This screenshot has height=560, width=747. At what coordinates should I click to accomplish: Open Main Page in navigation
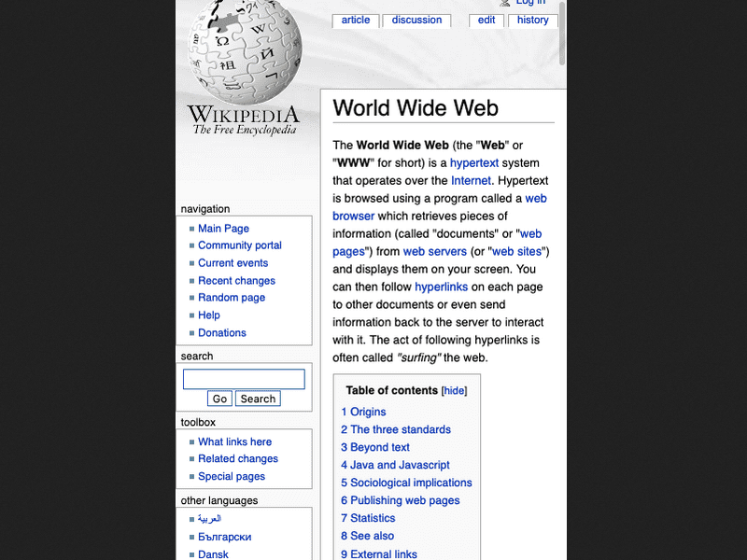[x=223, y=229]
